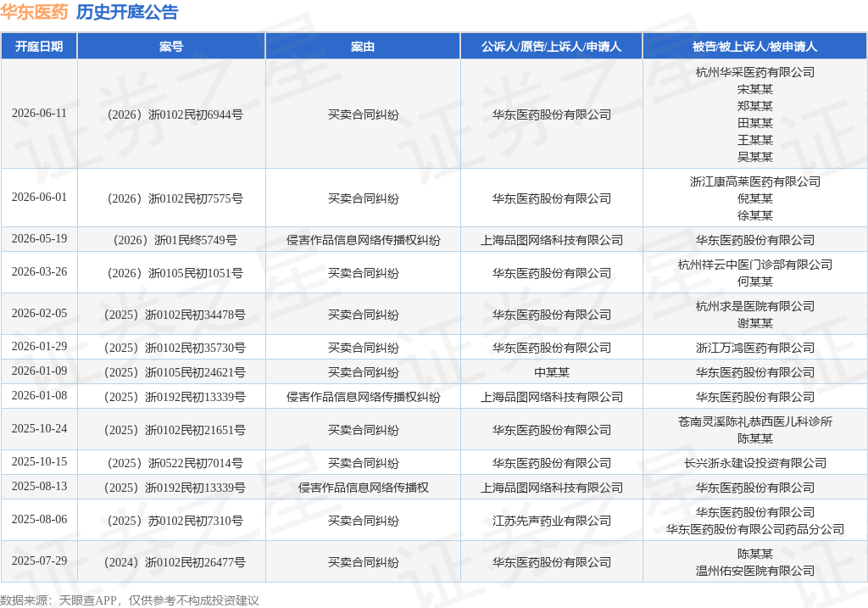Click defendant 杭州祥云中医门诊部有限公司
Viewport: 868px width, 608px height.
click(x=755, y=265)
